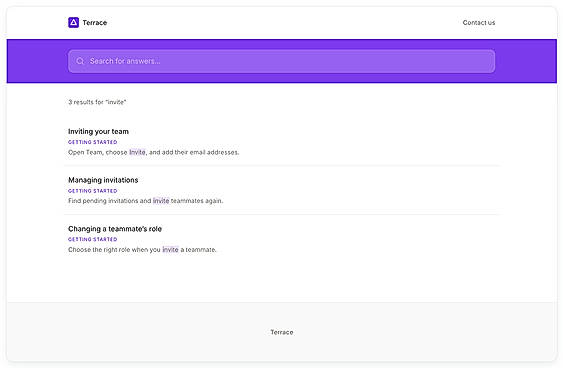Click snippet 'Find pending invitations and invite teammates again'
Viewport: 563px width, 368px height.
coord(145,201)
